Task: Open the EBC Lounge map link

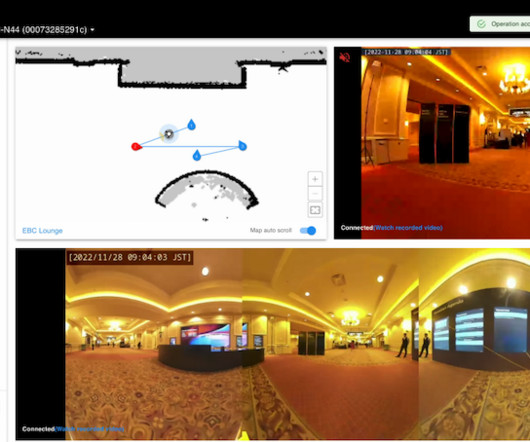Action: coord(42,230)
